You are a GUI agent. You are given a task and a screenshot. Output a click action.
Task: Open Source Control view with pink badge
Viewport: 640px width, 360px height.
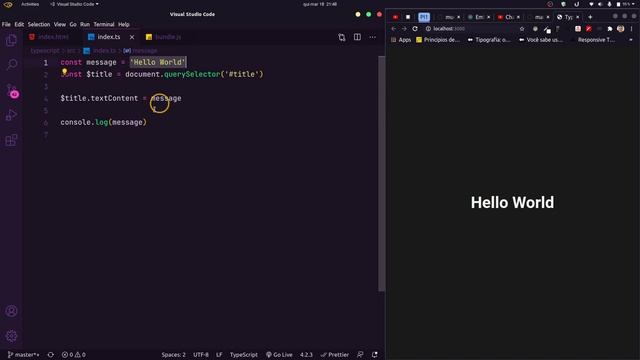tap(12, 91)
